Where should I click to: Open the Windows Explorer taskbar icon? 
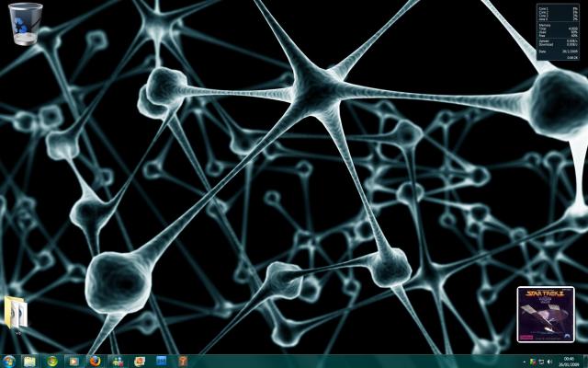pos(29,362)
